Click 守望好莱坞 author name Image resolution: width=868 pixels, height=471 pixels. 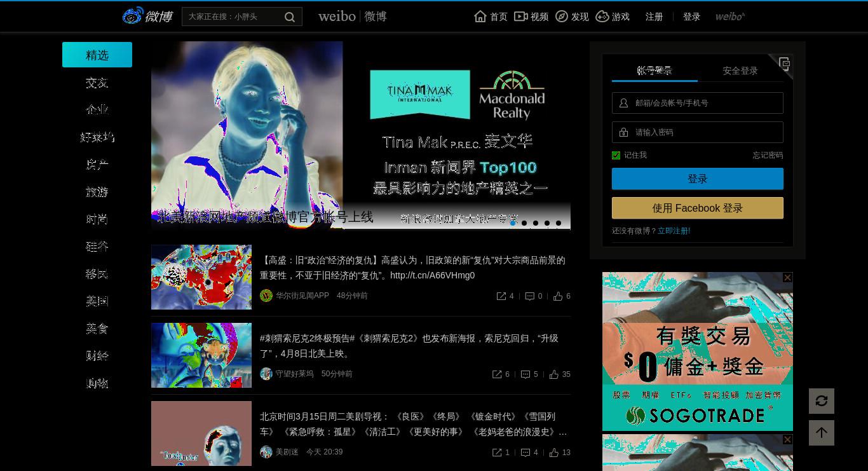click(295, 374)
